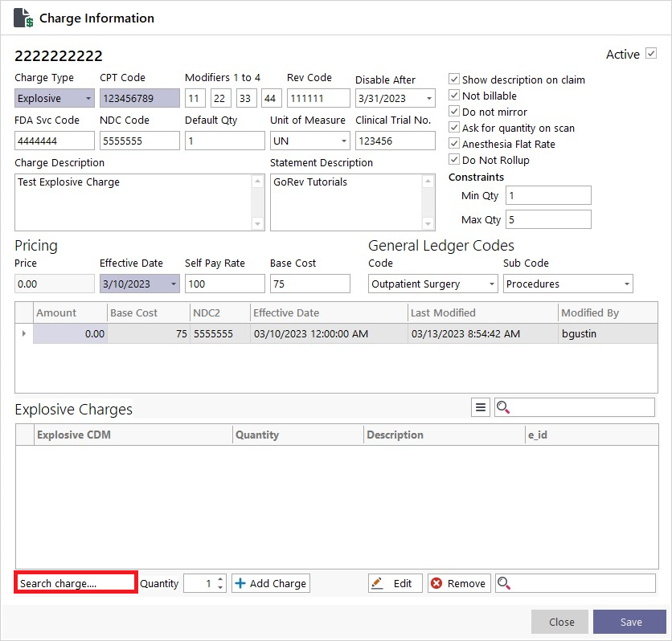Click the modifier field containing 22

[221, 99]
